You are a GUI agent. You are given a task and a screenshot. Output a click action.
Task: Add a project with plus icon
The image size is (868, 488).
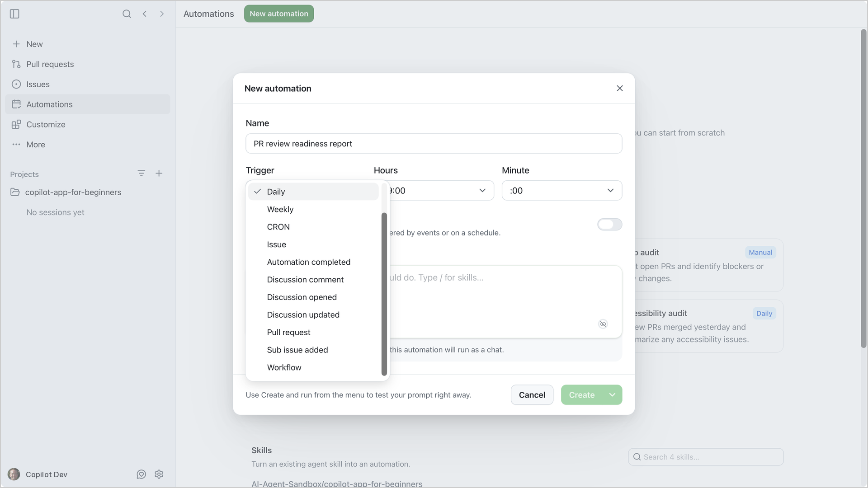click(x=159, y=174)
